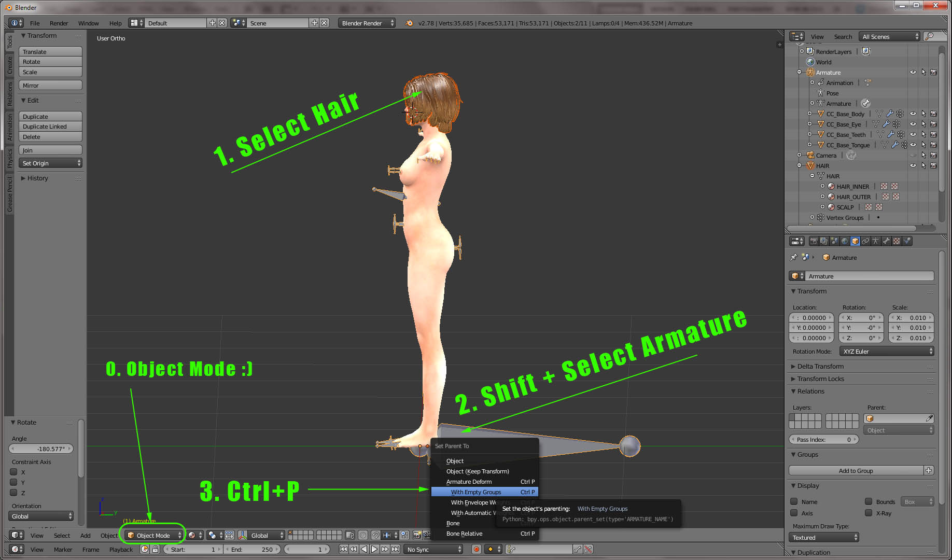Enable the X constraint axis checkbox

pyautogui.click(x=14, y=472)
